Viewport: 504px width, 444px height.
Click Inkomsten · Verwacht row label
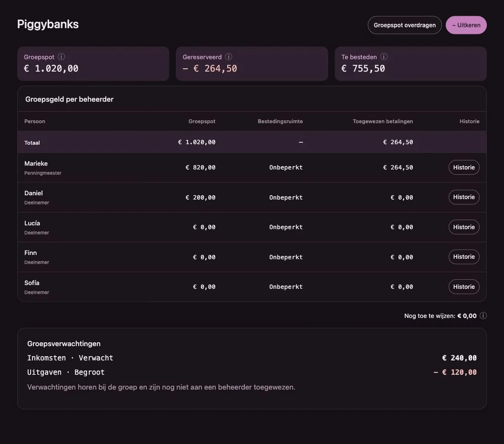point(70,358)
